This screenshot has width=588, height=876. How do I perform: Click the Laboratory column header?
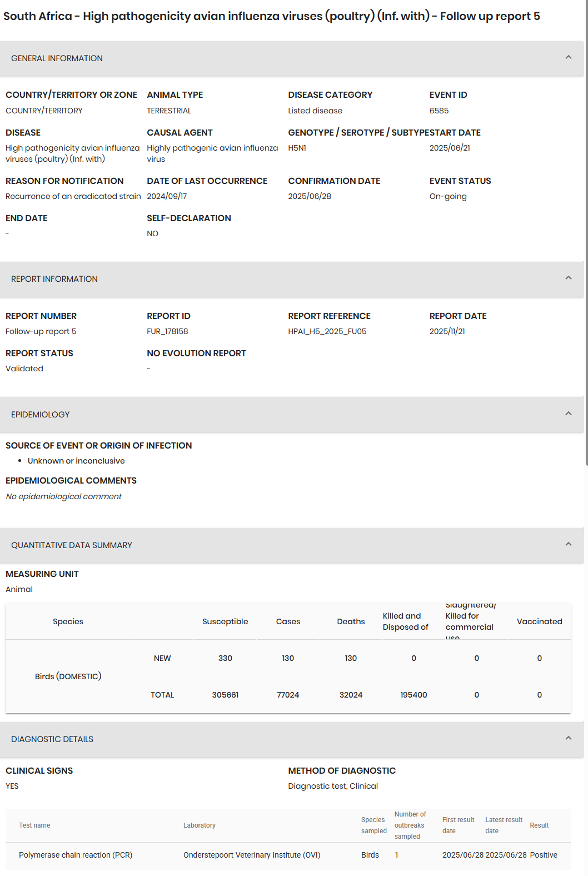click(x=200, y=825)
